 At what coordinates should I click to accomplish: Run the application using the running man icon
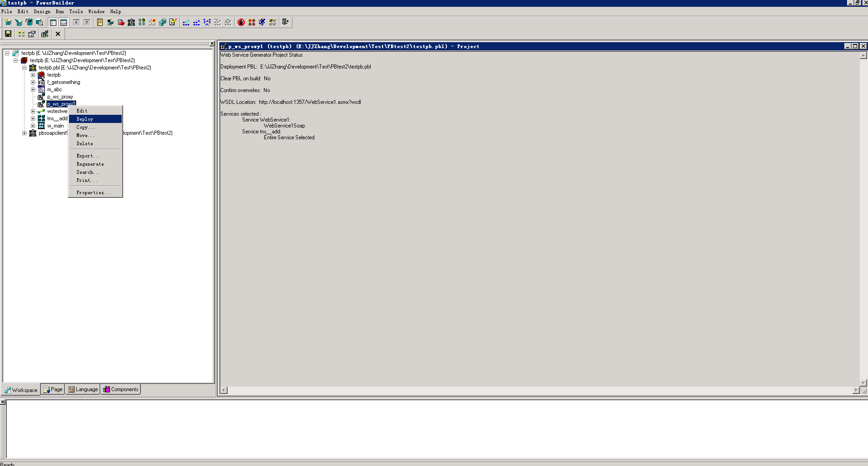[x=262, y=22]
